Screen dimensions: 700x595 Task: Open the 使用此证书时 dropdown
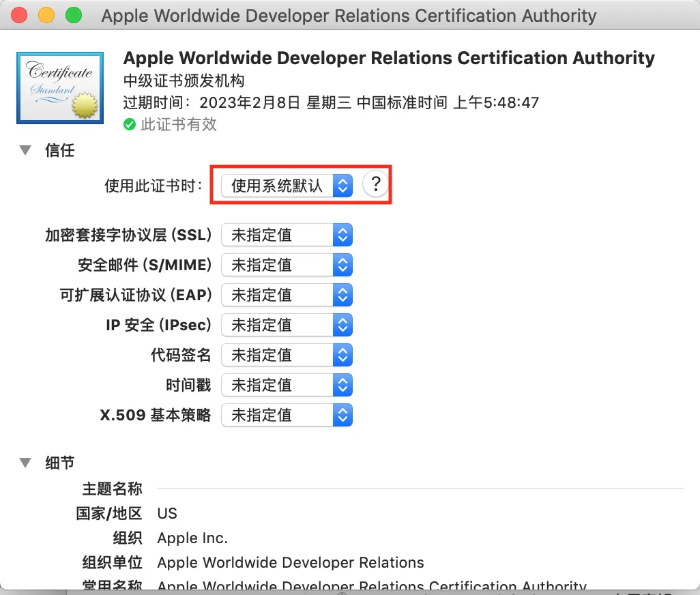coord(287,185)
